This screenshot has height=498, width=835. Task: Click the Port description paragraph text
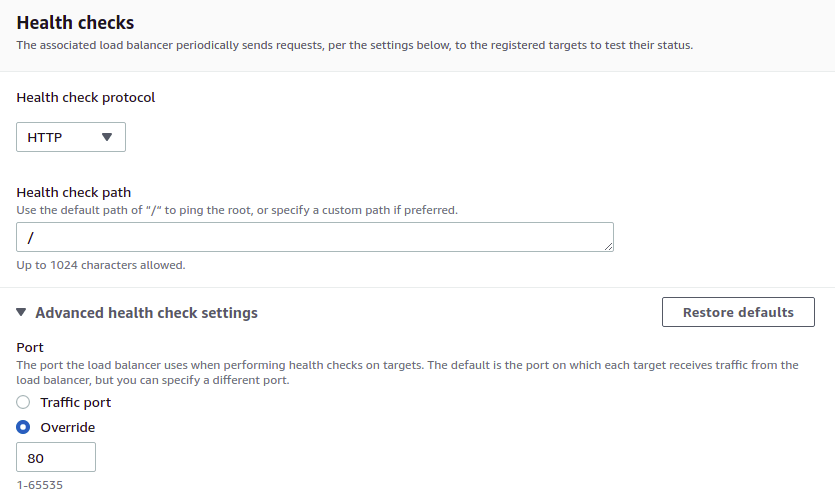tap(407, 372)
